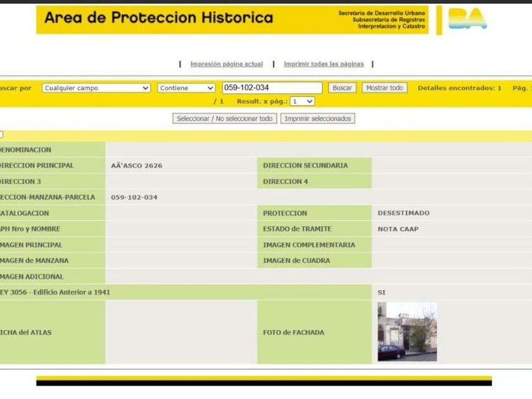Click the DESESTIMADO protection value
The image size is (532, 399).
pyautogui.click(x=403, y=213)
